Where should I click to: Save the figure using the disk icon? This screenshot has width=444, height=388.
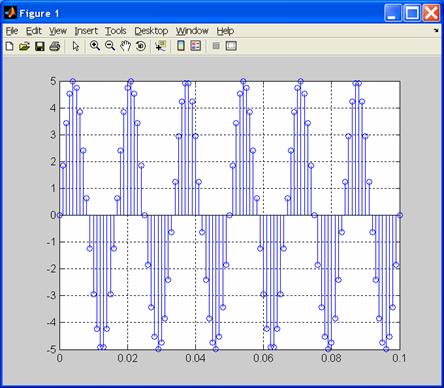(x=40, y=46)
